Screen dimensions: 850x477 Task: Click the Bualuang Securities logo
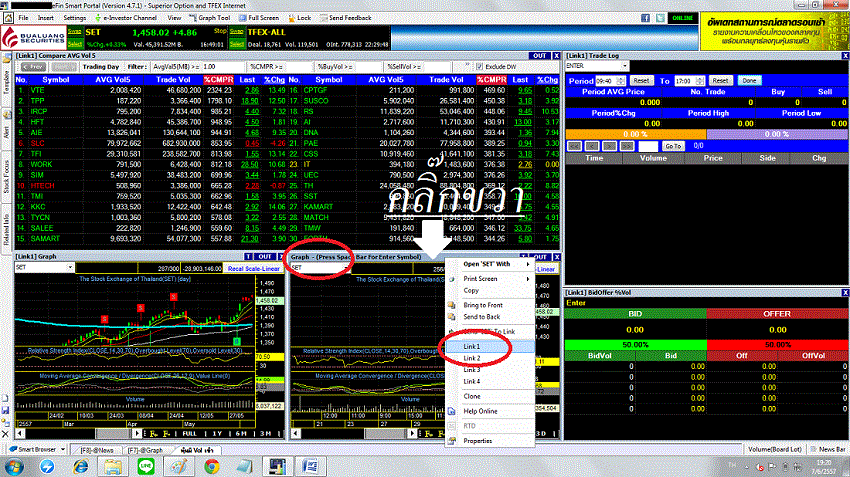point(34,38)
